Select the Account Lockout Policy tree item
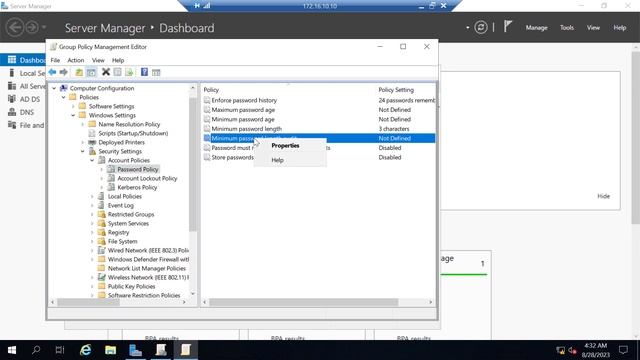This screenshot has height=360, width=640. coord(147,178)
